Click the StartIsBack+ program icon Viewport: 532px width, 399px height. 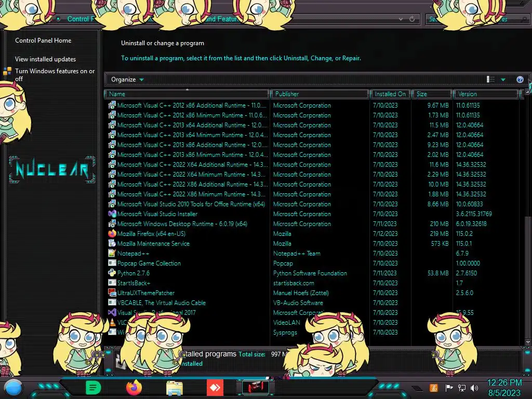point(112,283)
